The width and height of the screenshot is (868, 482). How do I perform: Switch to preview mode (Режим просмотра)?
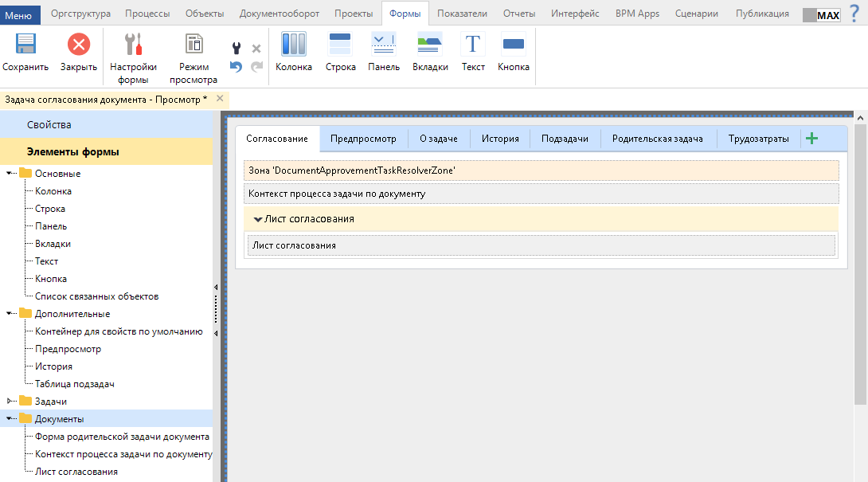[x=193, y=45]
